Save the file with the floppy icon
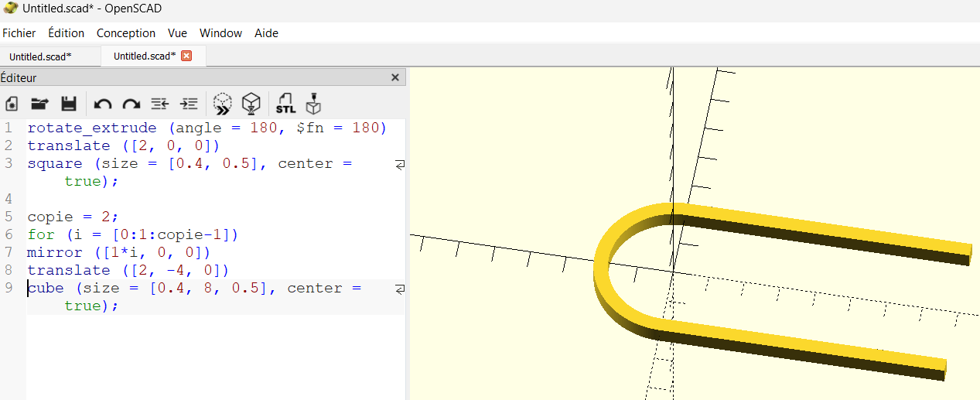Image resolution: width=980 pixels, height=400 pixels. 68,104
